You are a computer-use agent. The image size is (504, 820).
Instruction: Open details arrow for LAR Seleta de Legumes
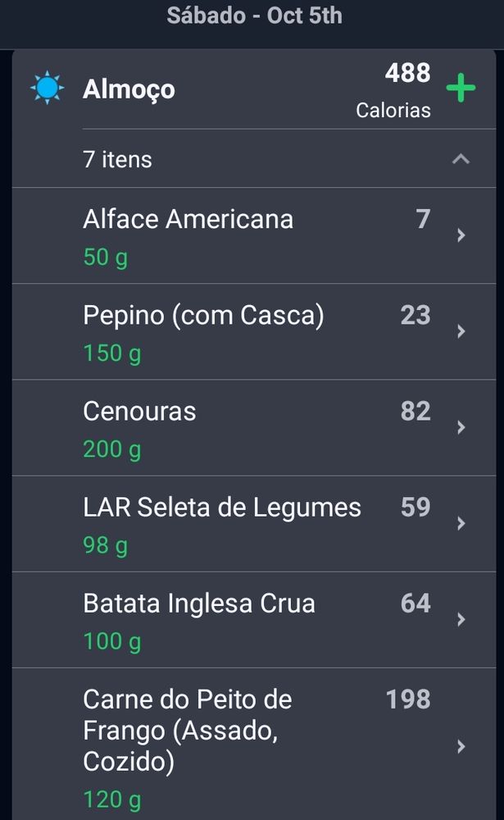point(461,524)
